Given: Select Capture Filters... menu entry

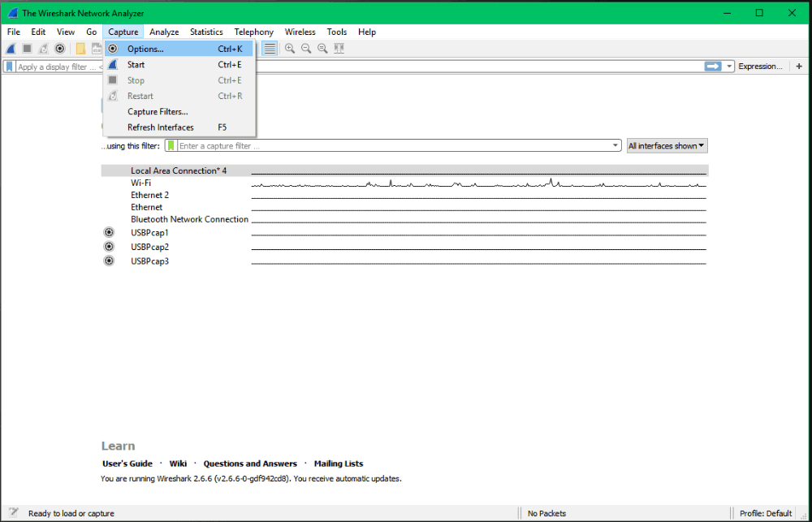Looking at the screenshot, I should click(x=158, y=112).
